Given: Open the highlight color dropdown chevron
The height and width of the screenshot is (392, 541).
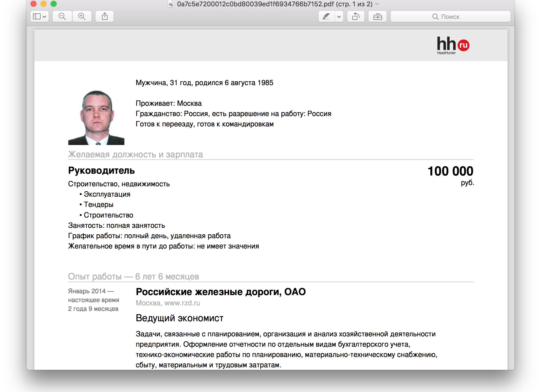Looking at the screenshot, I should pyautogui.click(x=339, y=16).
